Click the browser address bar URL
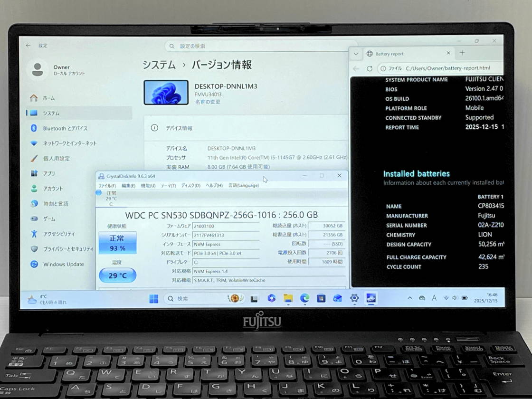 pos(447,68)
